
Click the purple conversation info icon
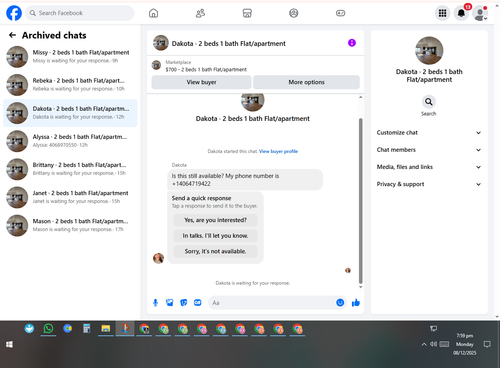352,43
